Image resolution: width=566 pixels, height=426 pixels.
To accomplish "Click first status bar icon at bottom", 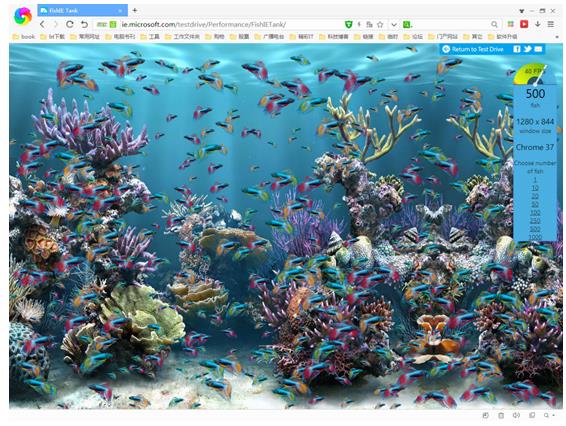I will [486, 416].
